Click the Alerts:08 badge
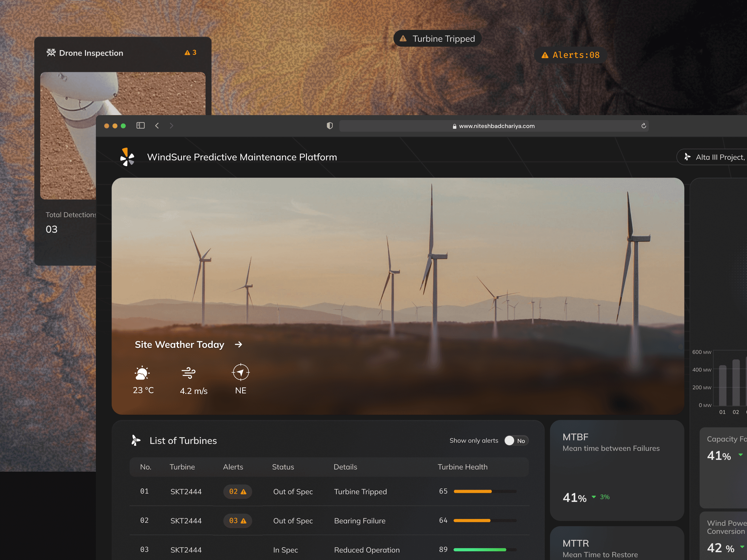 [571, 55]
